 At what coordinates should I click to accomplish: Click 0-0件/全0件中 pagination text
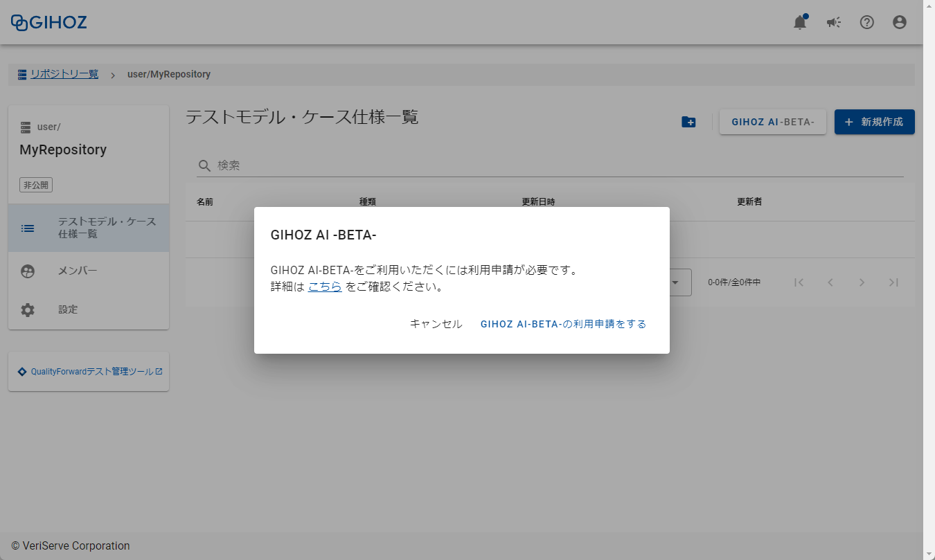[x=734, y=282]
